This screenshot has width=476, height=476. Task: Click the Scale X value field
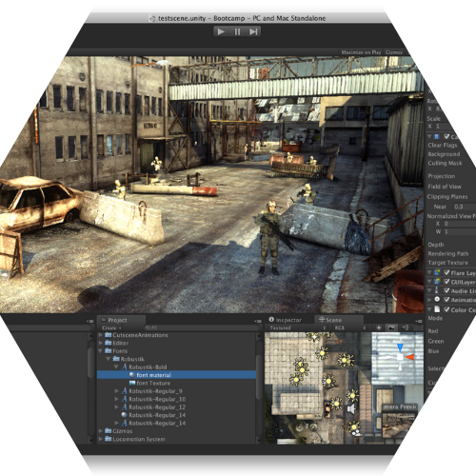pyautogui.click(x=446, y=127)
